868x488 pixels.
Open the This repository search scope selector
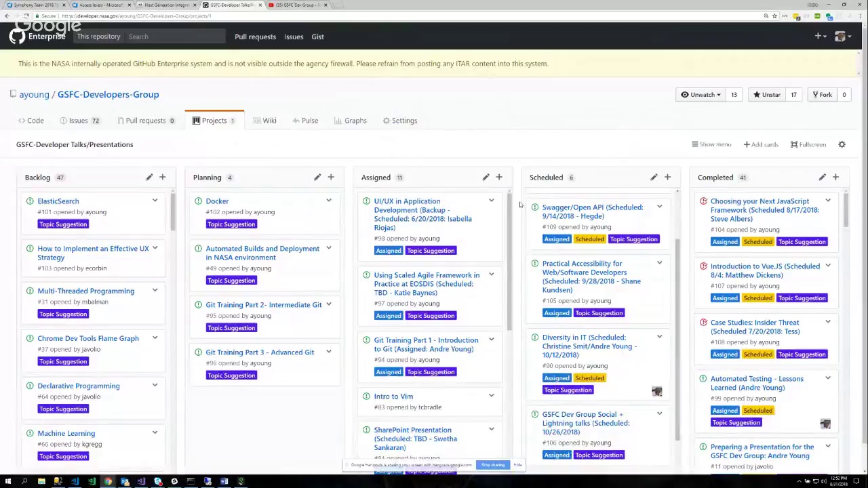point(98,37)
